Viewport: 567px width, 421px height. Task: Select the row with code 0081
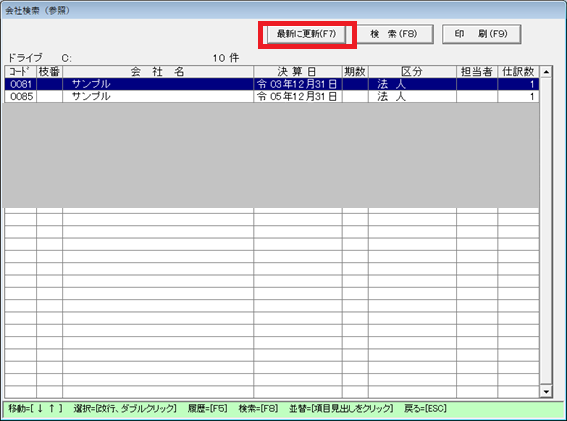[272, 84]
